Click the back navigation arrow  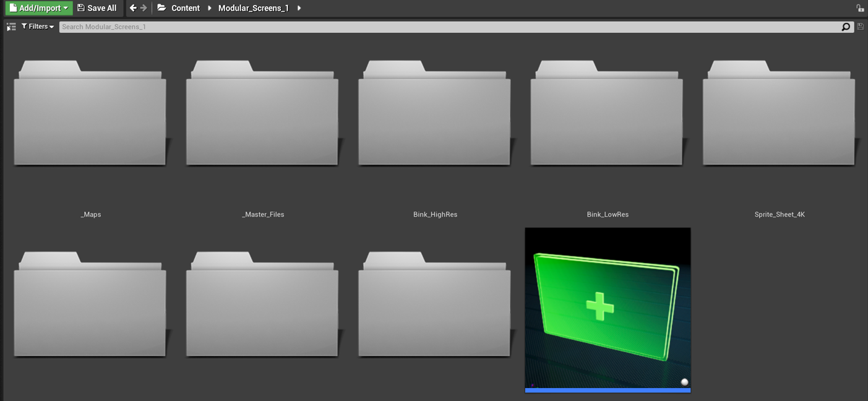point(132,8)
